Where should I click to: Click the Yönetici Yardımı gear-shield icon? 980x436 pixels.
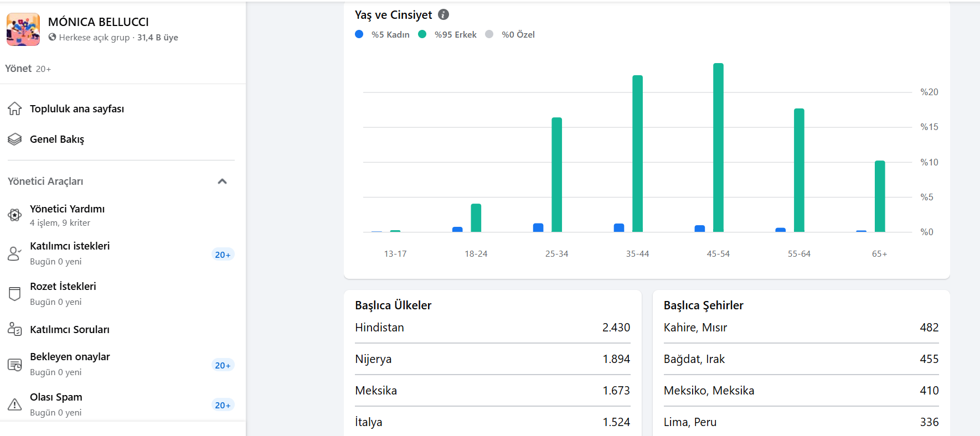tap(15, 215)
